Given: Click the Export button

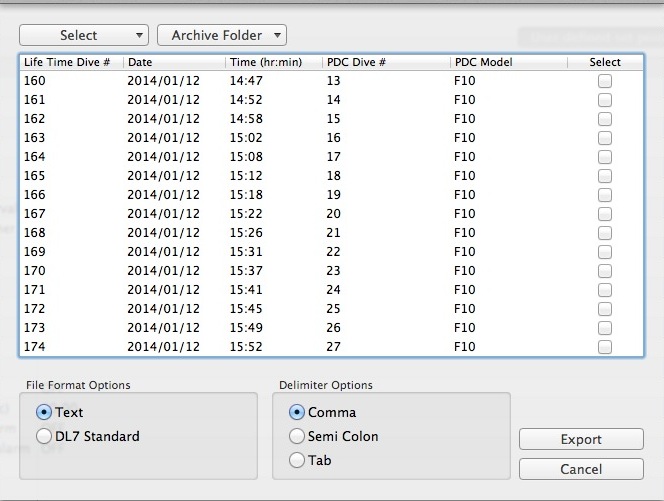Looking at the screenshot, I should tap(581, 439).
